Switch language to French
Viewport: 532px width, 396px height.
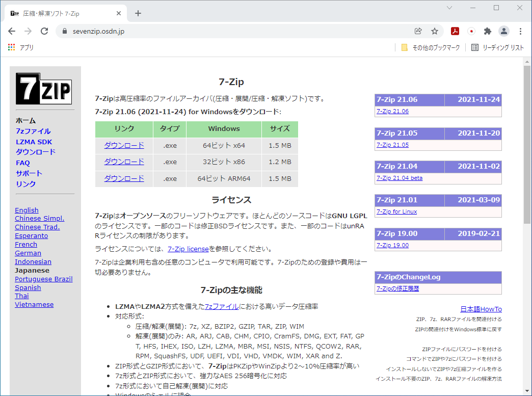pos(26,244)
